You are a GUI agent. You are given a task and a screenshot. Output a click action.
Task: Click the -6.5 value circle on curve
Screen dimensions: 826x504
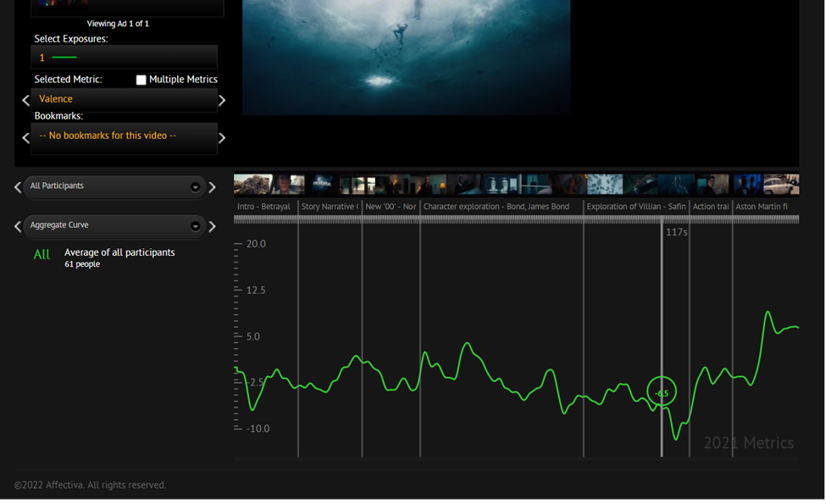[x=662, y=391]
